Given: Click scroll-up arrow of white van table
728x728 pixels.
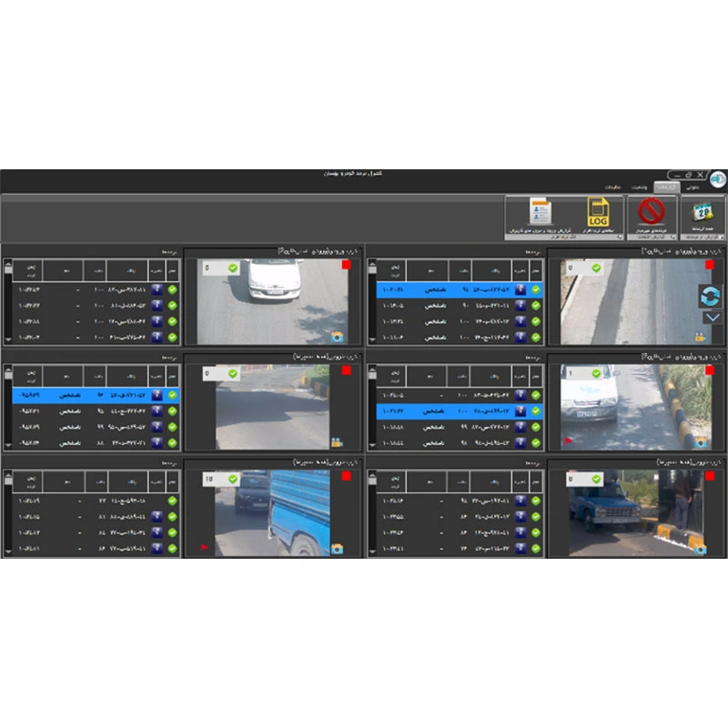Looking at the screenshot, I should tap(372, 369).
